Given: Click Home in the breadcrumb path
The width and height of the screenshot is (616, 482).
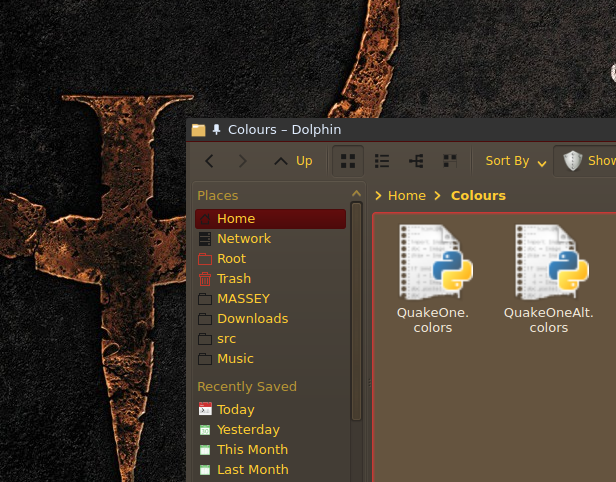Looking at the screenshot, I should tap(407, 196).
